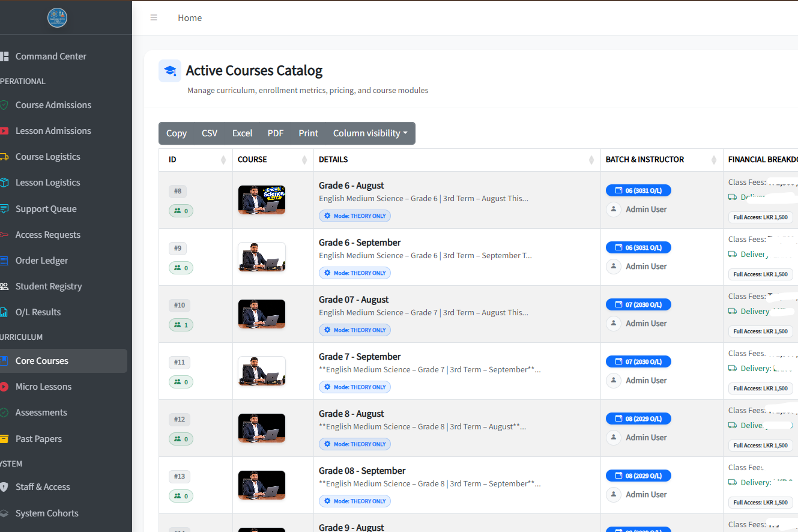This screenshot has height=532, width=798.
Task: Click the hamburger menu icon beside Home
Action: coord(154,18)
